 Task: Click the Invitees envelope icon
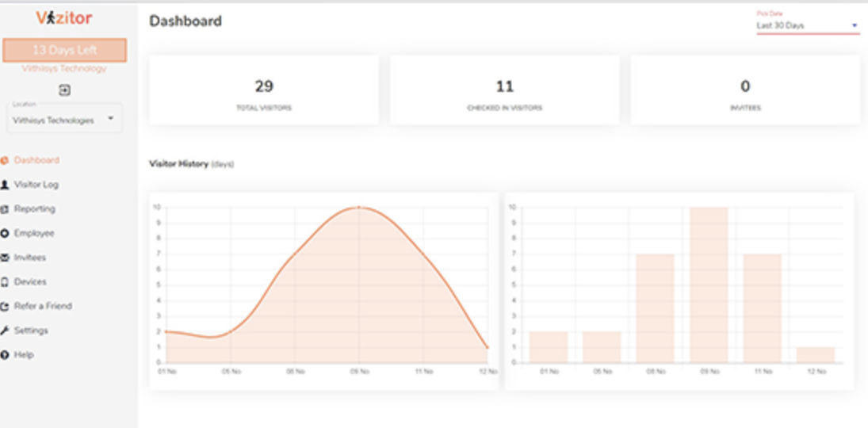pyautogui.click(x=5, y=258)
